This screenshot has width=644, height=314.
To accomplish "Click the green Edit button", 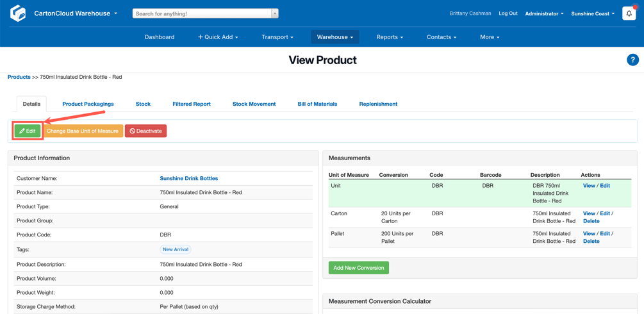I will 28,131.
